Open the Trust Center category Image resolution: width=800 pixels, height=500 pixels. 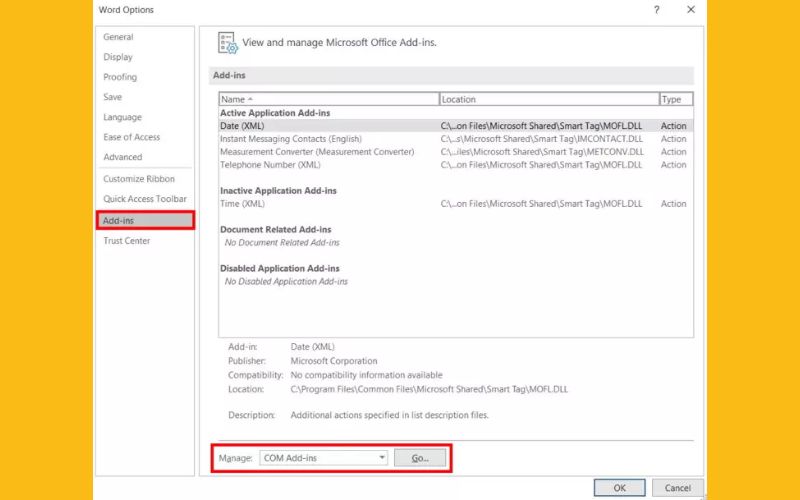click(126, 241)
